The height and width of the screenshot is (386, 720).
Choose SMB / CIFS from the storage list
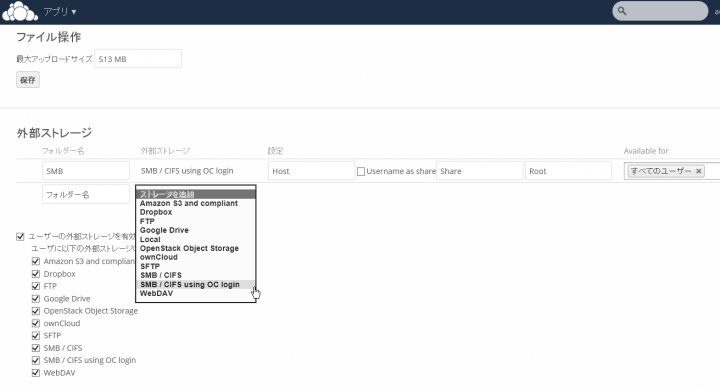(x=196, y=275)
